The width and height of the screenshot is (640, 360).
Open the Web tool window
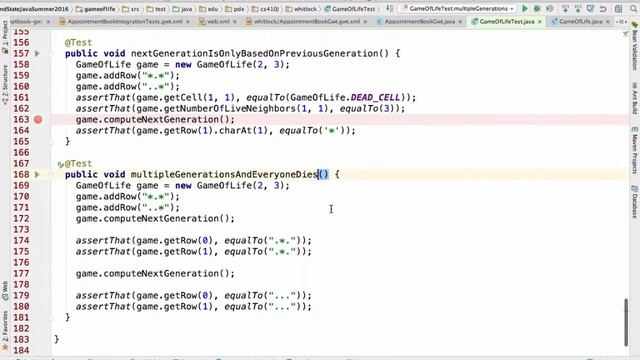pos(5,291)
